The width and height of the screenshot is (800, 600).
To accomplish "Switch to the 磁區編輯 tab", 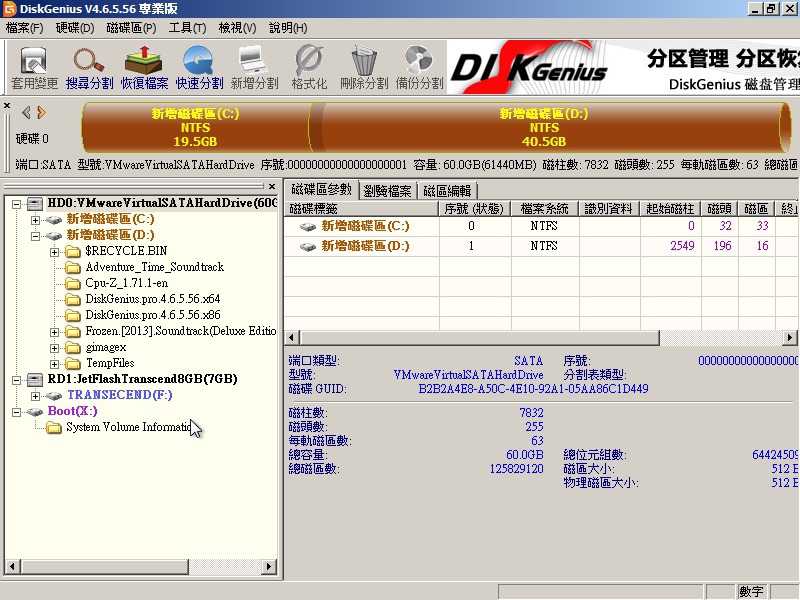I will pos(446,190).
